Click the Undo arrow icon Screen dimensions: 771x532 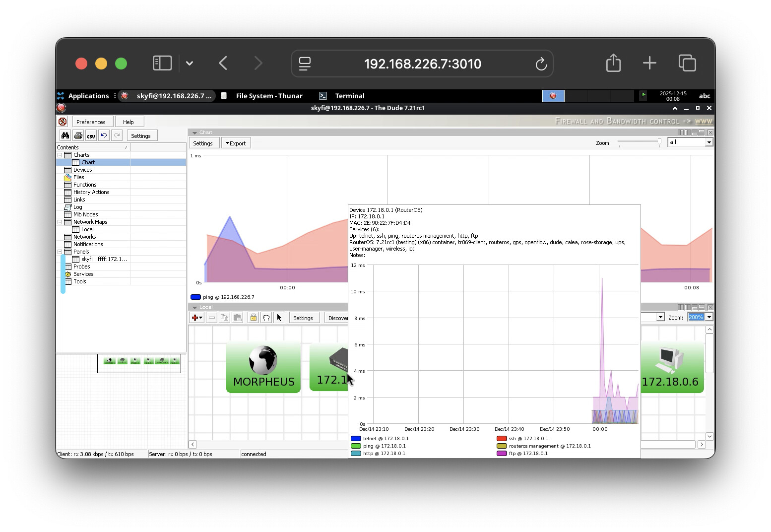[104, 135]
